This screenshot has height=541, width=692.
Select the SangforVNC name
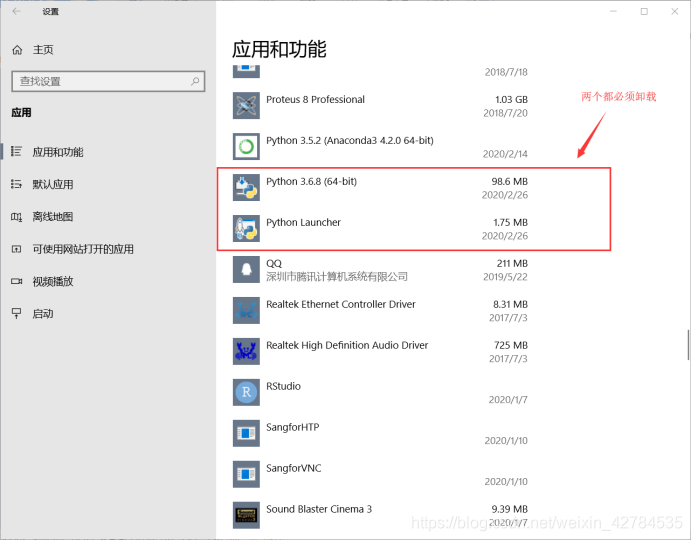(293, 468)
